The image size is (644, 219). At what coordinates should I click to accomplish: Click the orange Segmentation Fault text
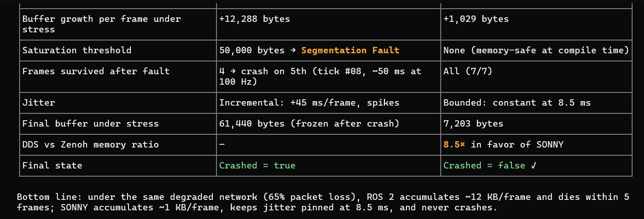click(350, 50)
